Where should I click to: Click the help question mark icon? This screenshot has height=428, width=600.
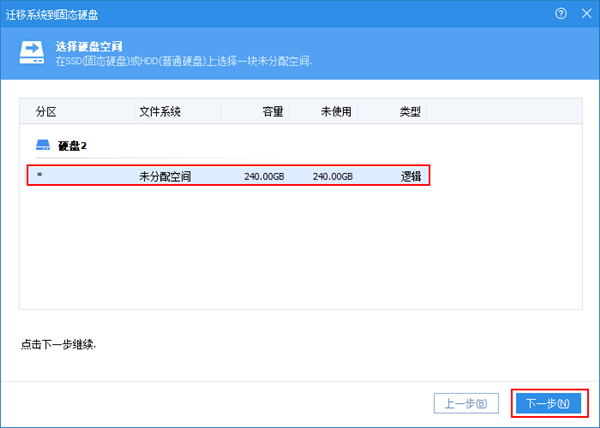(559, 13)
